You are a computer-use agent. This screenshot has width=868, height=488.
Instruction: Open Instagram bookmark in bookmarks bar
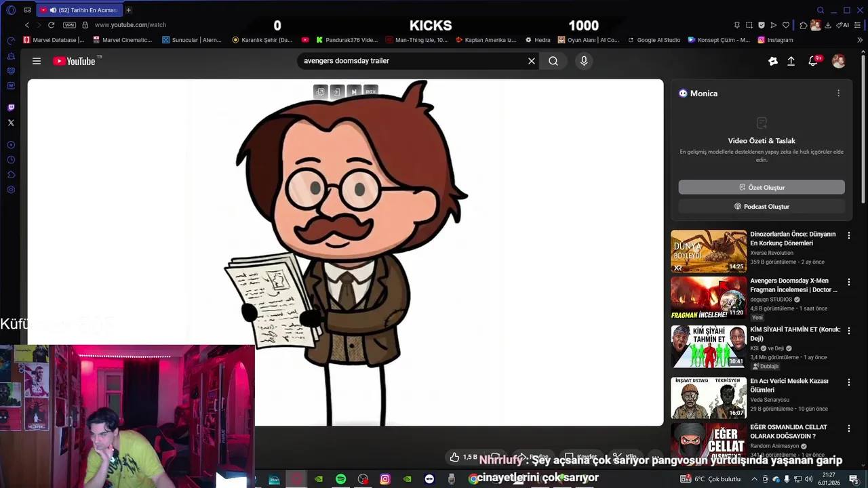point(775,40)
